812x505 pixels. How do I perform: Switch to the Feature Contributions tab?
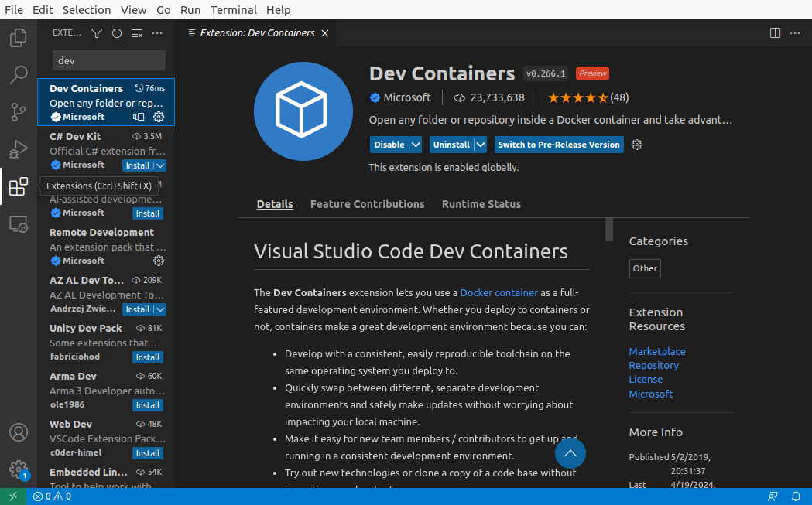367,204
